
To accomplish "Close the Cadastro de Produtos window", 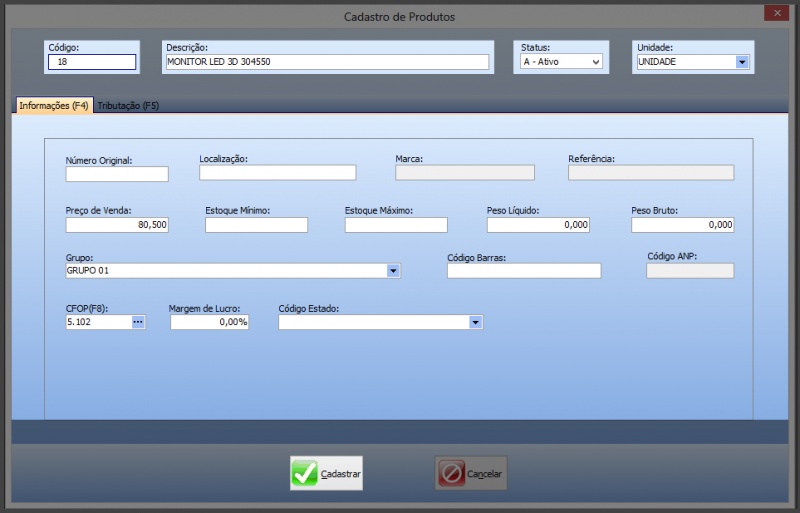I will [773, 13].
